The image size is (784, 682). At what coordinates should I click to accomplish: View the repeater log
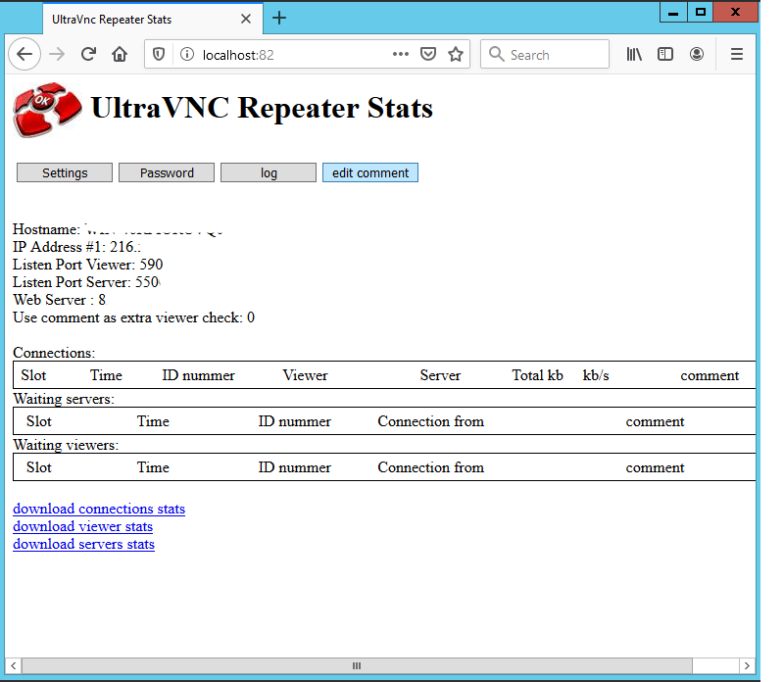coord(269,173)
